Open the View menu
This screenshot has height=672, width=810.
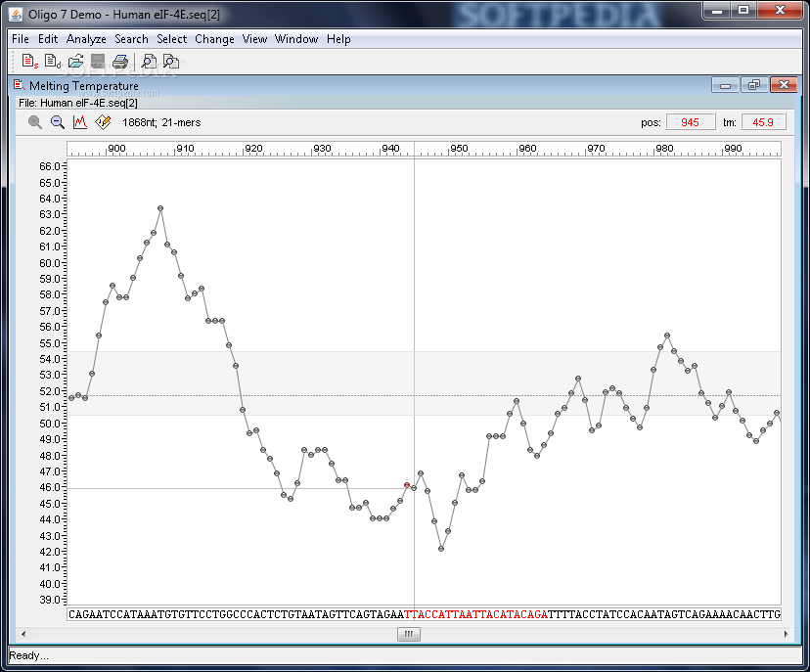254,39
